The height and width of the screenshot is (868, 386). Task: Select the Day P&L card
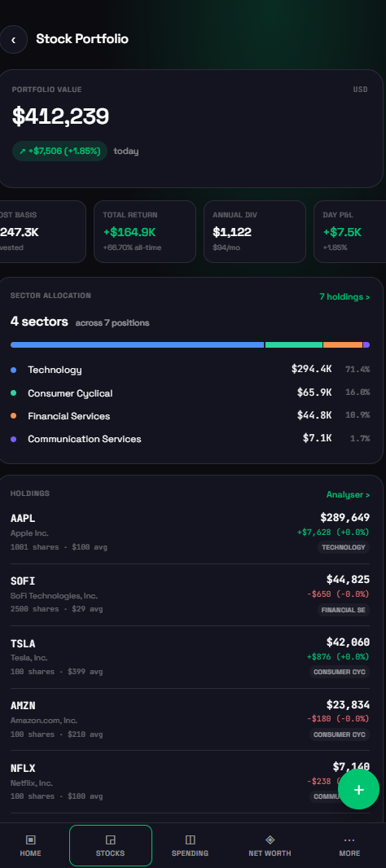coord(350,231)
